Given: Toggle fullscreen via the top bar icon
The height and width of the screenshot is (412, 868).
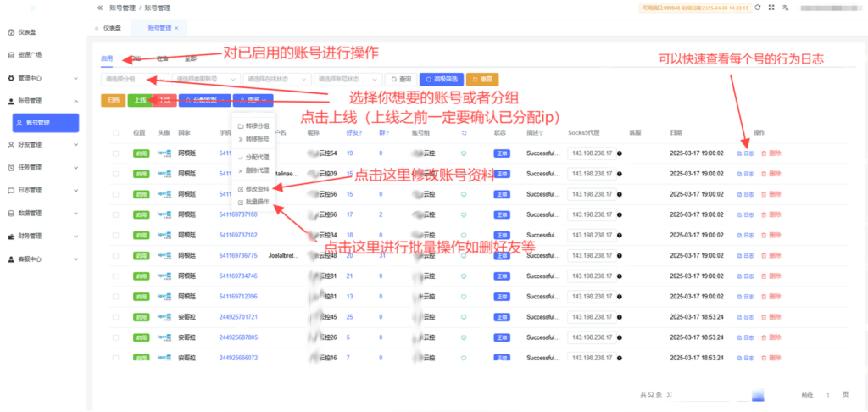Looking at the screenshot, I should [771, 8].
